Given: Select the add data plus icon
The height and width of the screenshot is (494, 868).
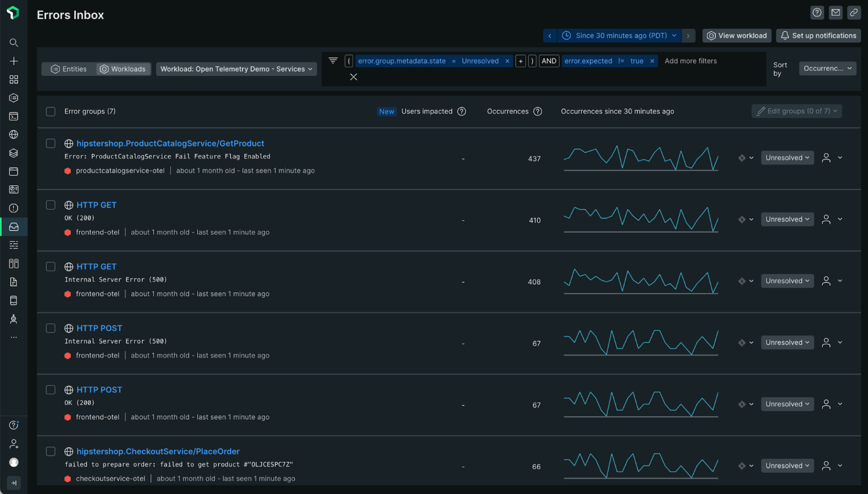Looking at the screenshot, I should [14, 61].
